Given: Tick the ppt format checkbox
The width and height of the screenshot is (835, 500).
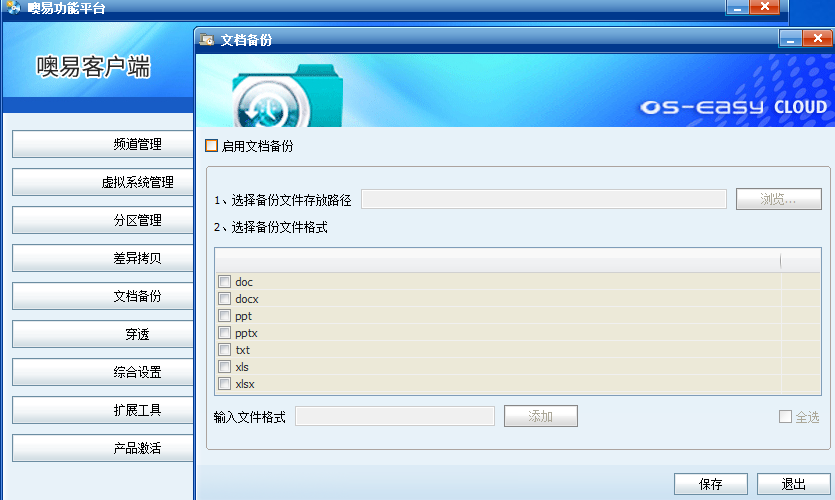Looking at the screenshot, I should click(225, 316).
